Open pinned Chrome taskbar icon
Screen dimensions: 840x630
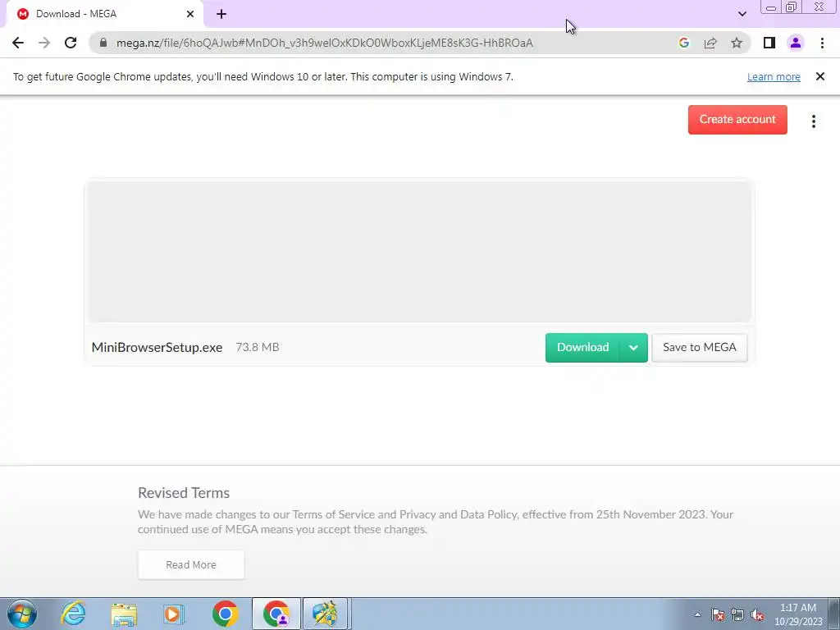(x=225, y=614)
